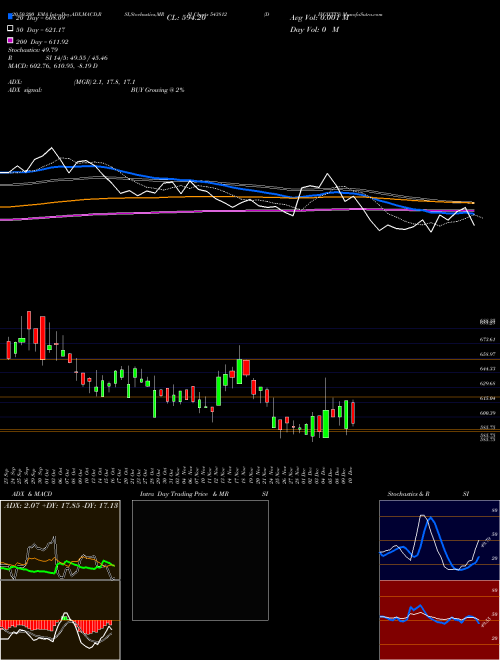500x660 pixels.
Task: Click the 672.63 price axis label
Action: tap(488, 339)
